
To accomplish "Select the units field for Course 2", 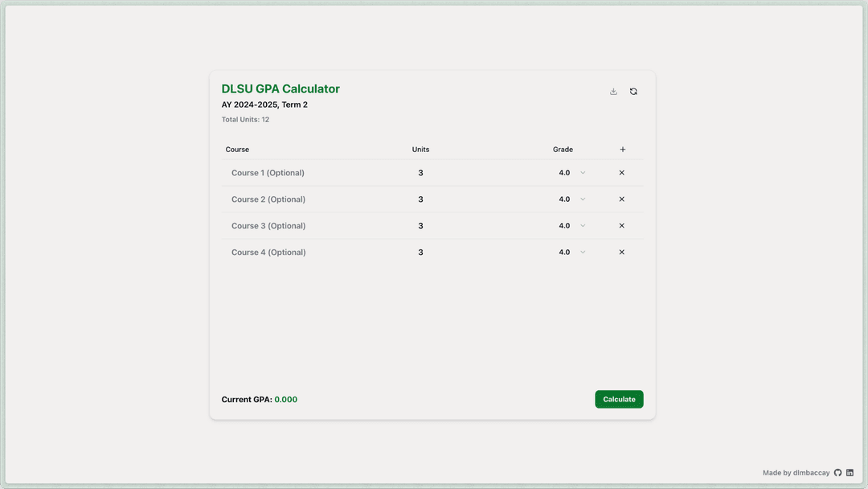I will [x=420, y=199].
